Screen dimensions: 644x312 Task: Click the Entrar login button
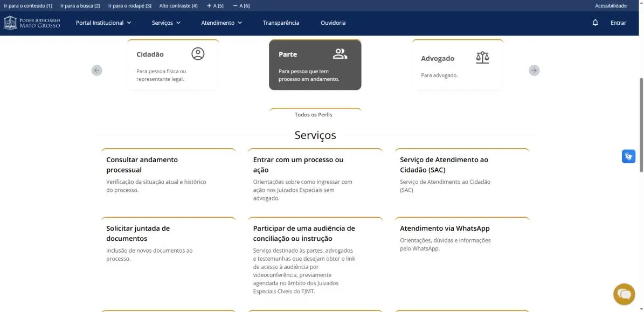pyautogui.click(x=618, y=23)
